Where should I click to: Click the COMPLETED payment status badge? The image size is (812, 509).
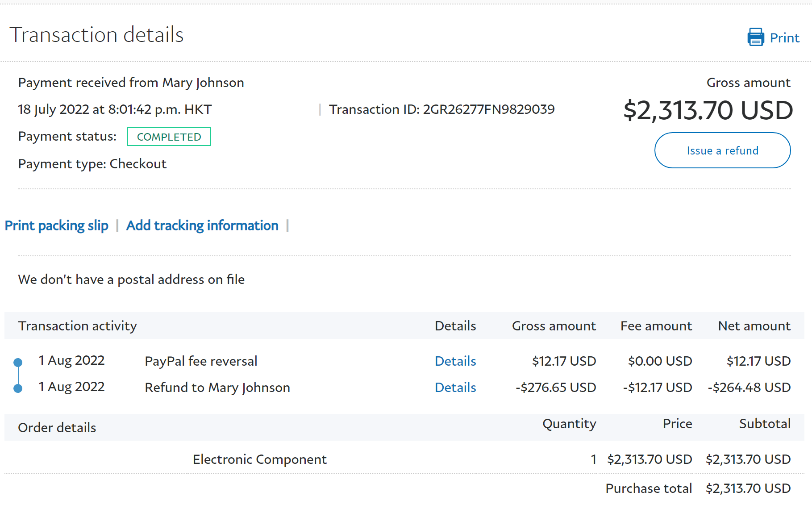click(x=169, y=137)
